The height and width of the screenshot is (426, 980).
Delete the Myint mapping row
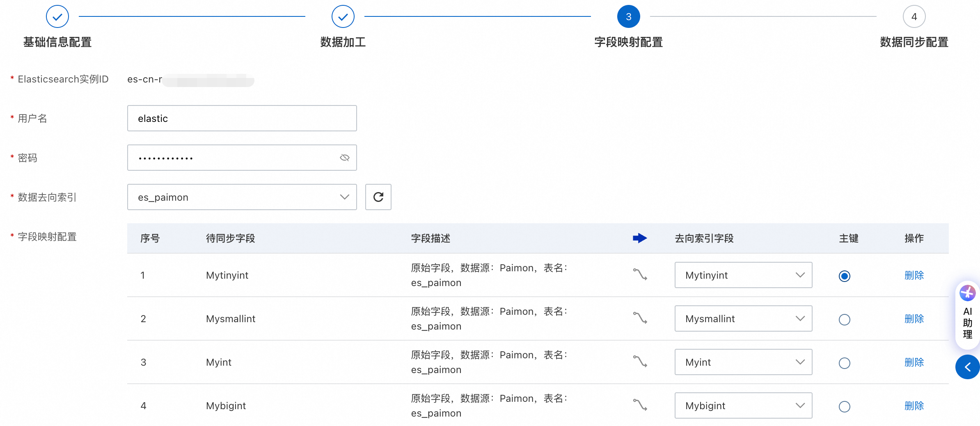click(914, 362)
